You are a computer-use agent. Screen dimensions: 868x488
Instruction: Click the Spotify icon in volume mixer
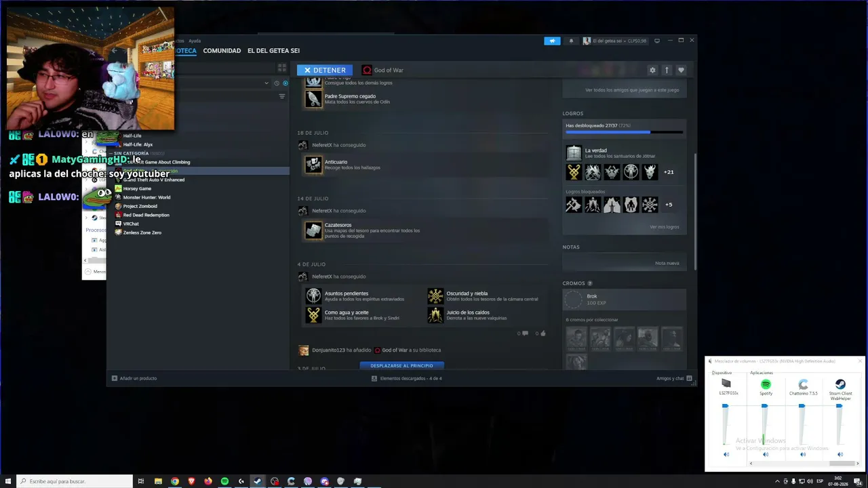766,384
